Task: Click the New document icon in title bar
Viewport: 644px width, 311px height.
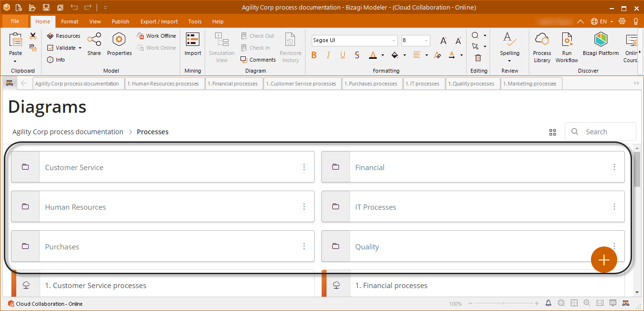Action: [x=18, y=7]
